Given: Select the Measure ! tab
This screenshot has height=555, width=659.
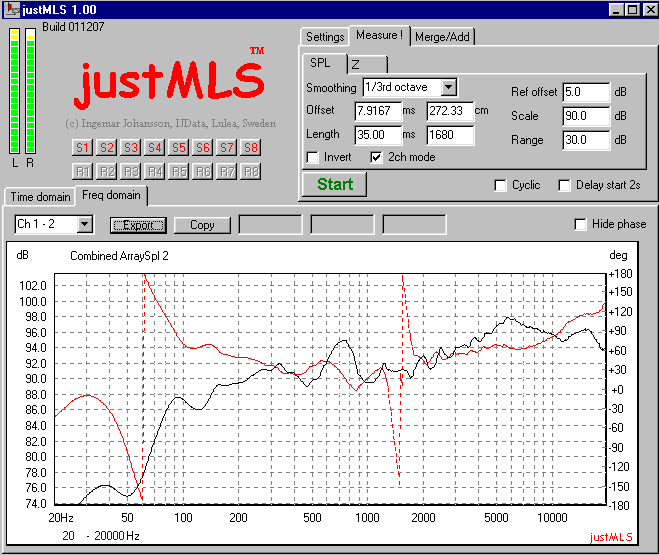Looking at the screenshot, I should point(380,35).
